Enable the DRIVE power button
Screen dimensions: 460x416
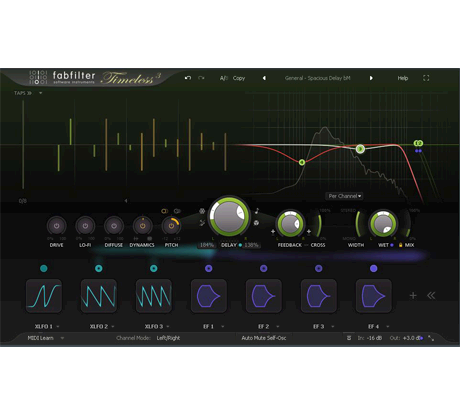(57, 226)
